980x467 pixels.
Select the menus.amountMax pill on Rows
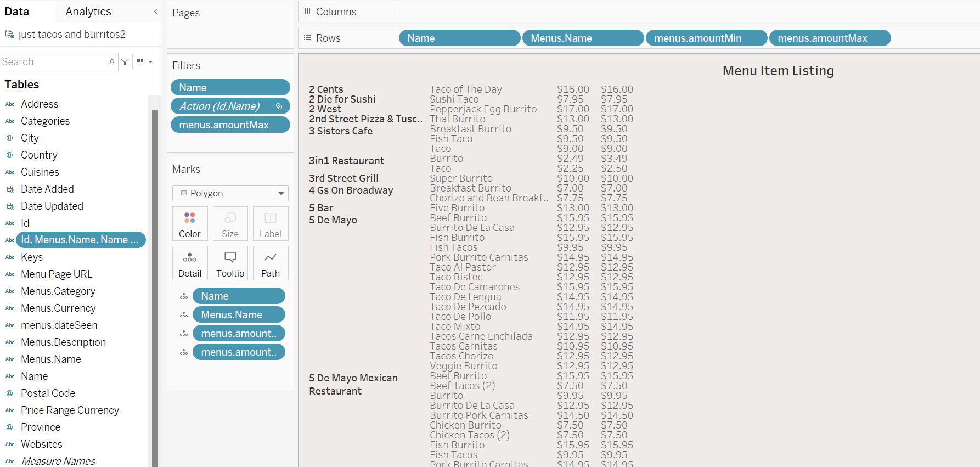click(x=830, y=38)
